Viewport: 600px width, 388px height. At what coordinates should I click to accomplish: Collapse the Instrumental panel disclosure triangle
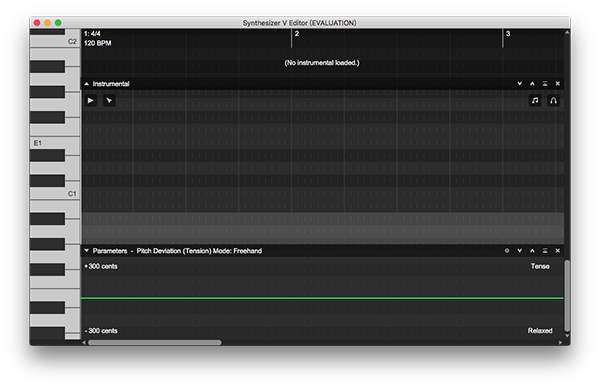(87, 84)
